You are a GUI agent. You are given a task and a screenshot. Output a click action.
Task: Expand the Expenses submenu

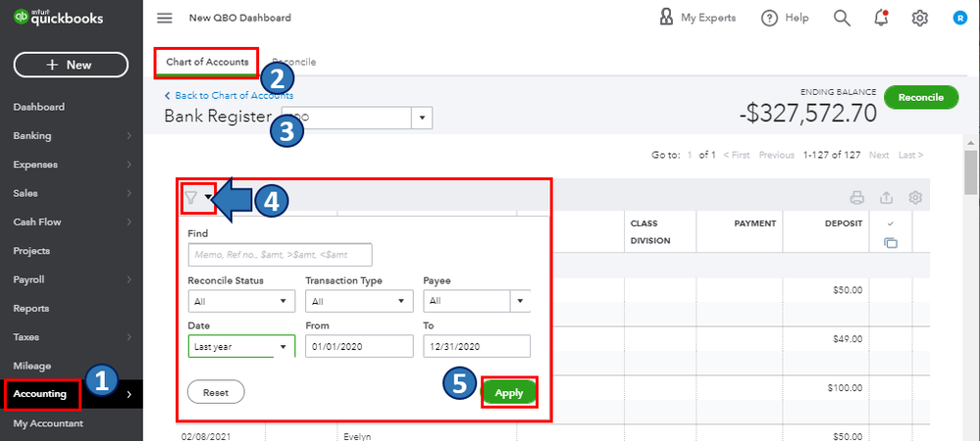pyautogui.click(x=129, y=165)
